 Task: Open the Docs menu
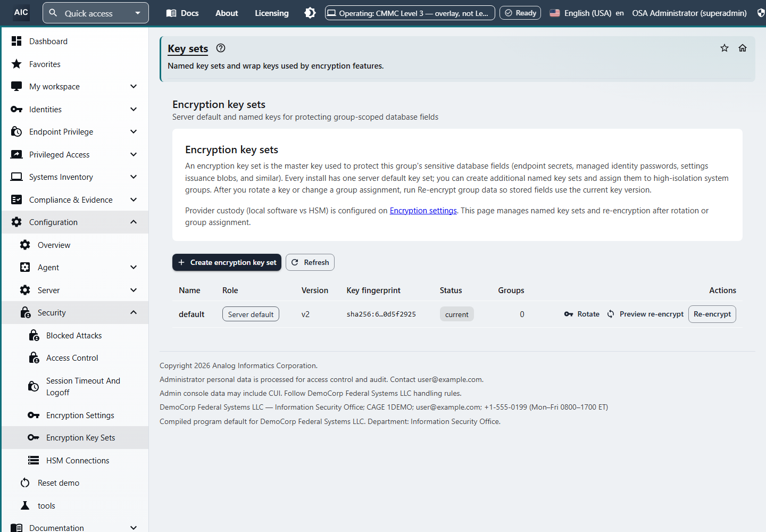[182, 13]
